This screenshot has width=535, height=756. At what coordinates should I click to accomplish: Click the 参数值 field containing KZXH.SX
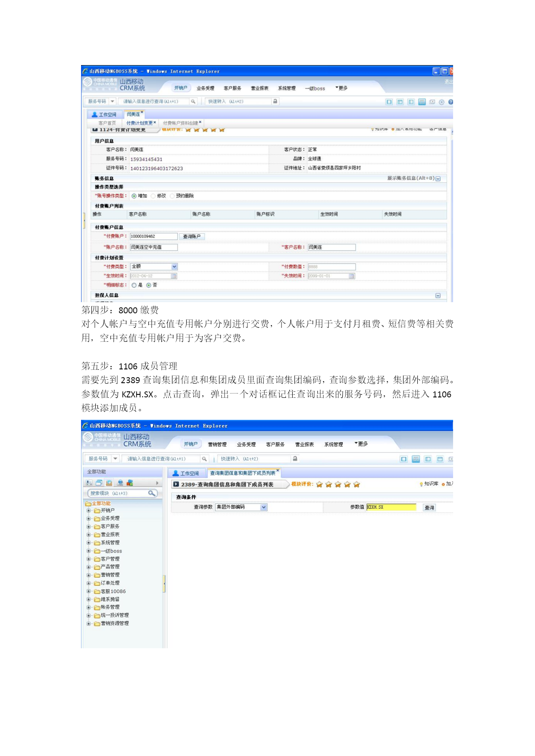[391, 507]
